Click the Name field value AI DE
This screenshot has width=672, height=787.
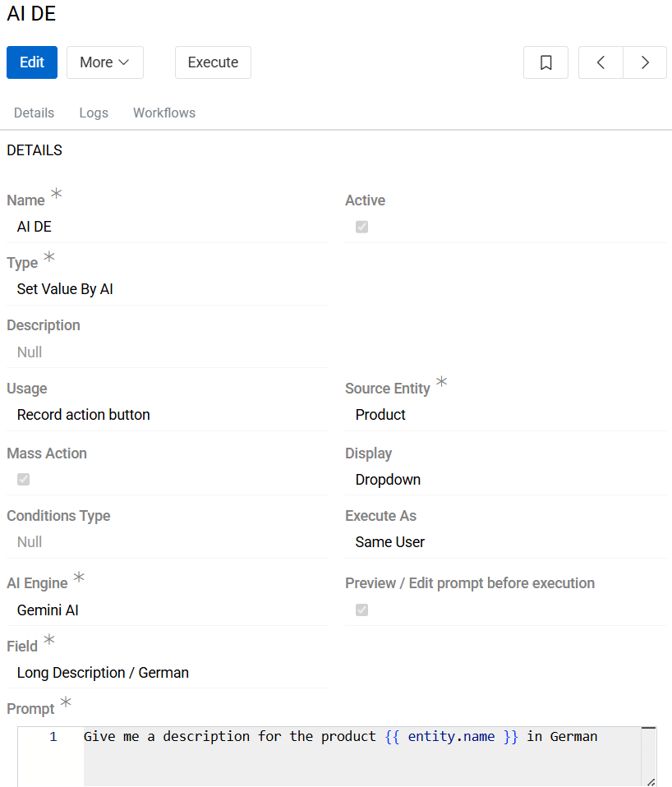click(35, 227)
